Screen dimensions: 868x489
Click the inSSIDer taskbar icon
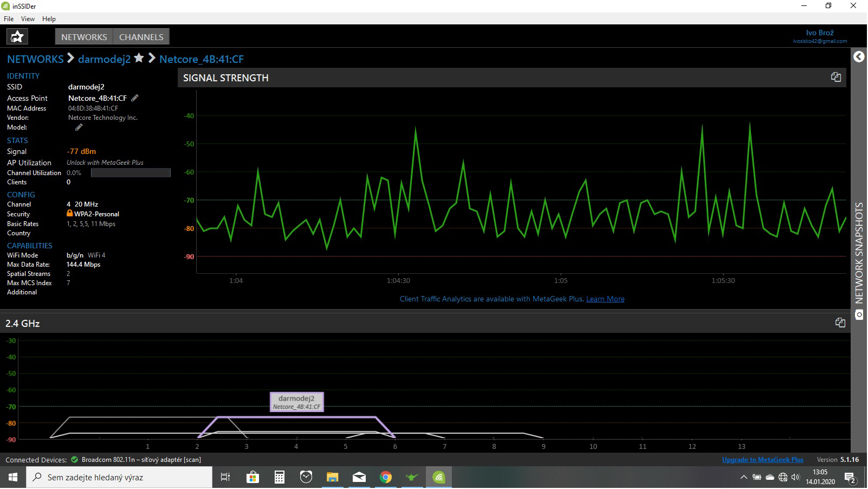click(439, 478)
